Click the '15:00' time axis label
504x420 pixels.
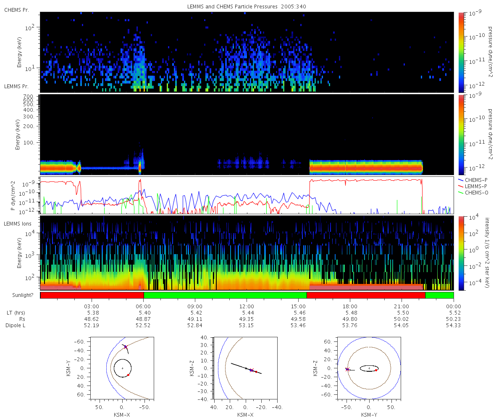(299, 306)
